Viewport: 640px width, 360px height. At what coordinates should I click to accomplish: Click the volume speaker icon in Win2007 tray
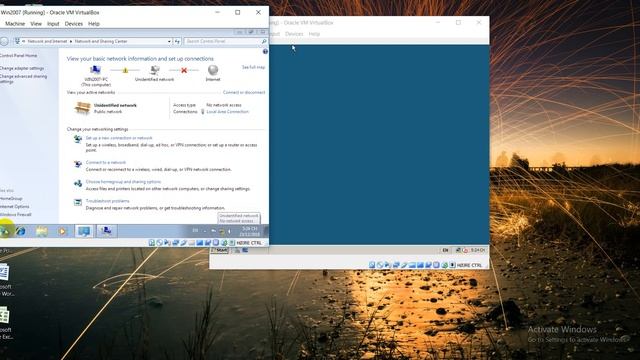click(x=229, y=231)
